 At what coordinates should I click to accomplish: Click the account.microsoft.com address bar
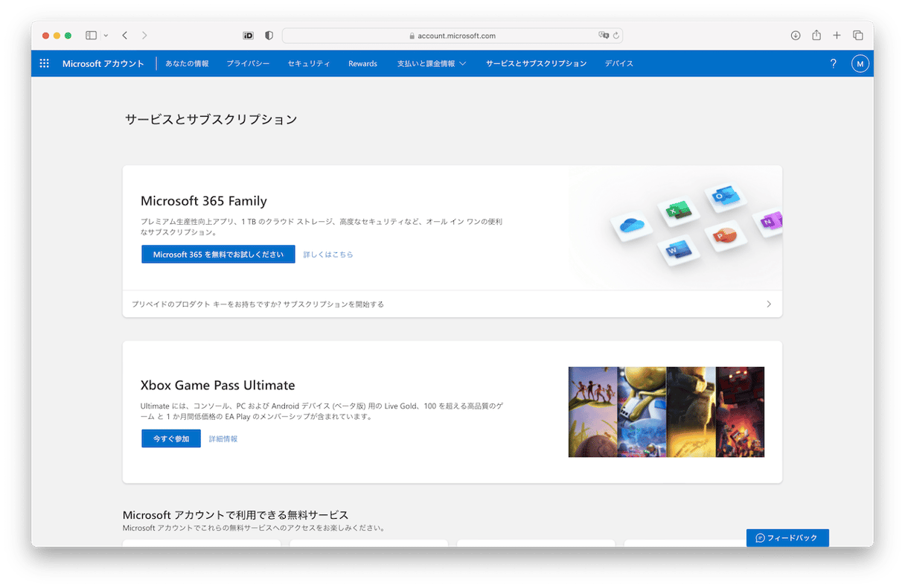tap(452, 35)
